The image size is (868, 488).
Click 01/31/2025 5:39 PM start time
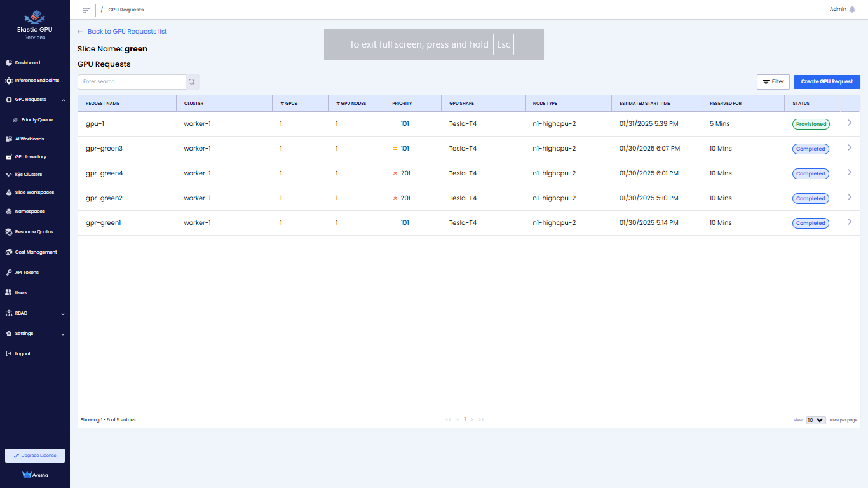pos(649,124)
